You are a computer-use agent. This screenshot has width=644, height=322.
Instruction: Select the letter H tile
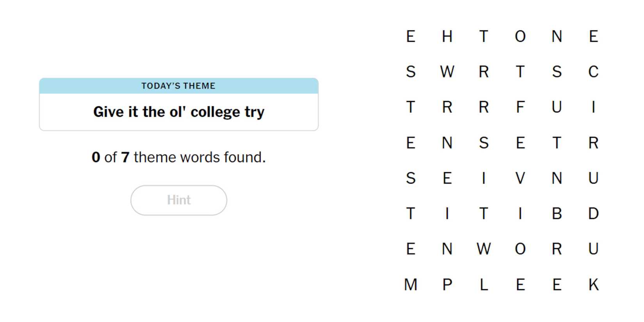click(x=447, y=37)
